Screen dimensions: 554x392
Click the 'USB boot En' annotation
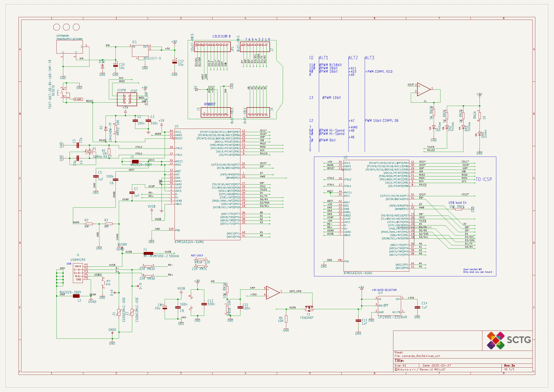(457, 203)
